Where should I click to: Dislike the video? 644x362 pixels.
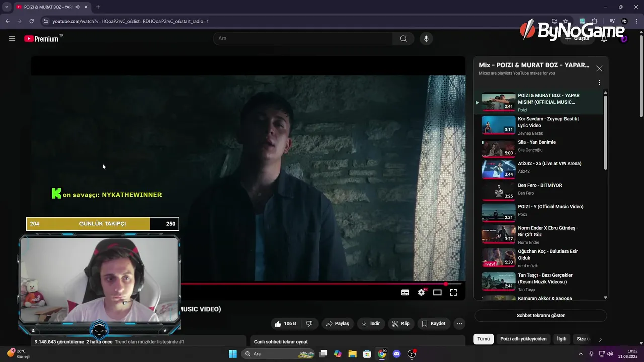(x=309, y=323)
